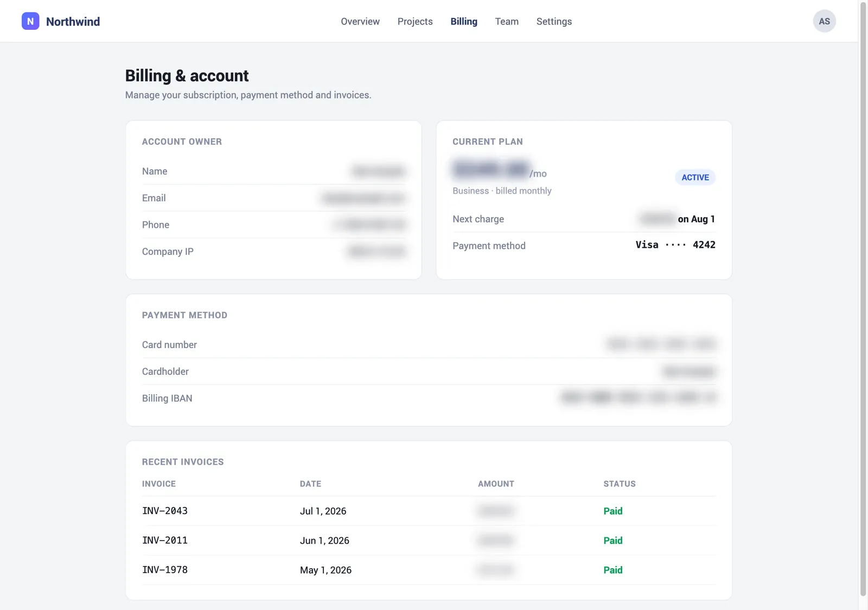Click the ACTIVE plan status badge
Viewport: 868px width, 610px height.
point(695,177)
